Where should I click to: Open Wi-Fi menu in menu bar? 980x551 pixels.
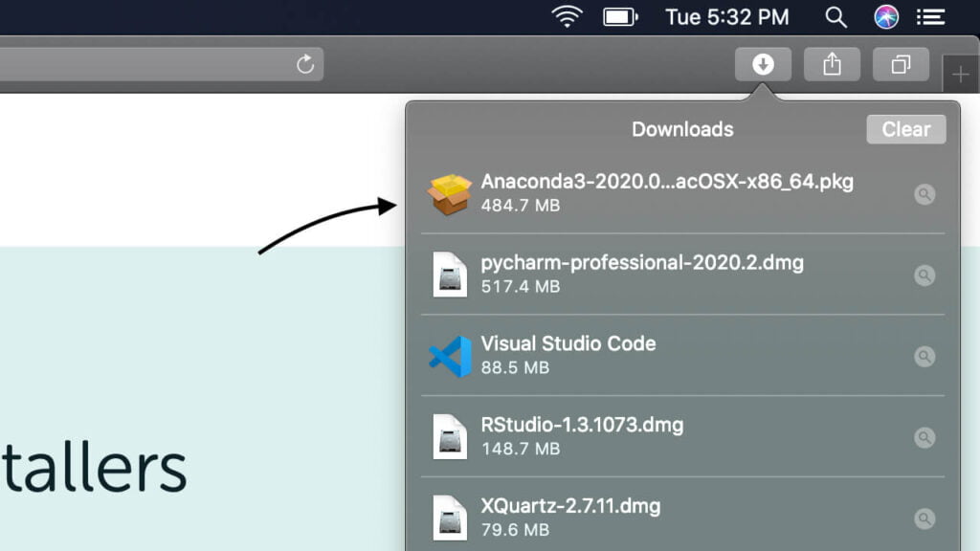[567, 17]
